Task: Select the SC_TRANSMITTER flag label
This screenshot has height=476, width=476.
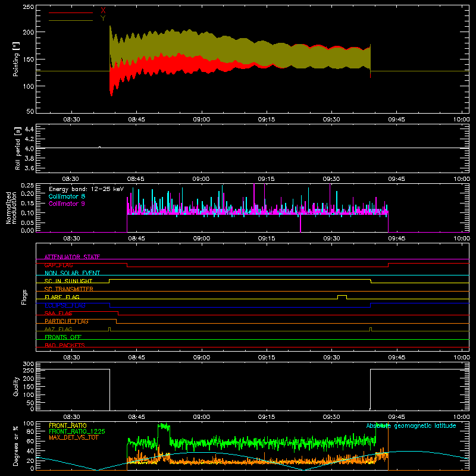Action: (68, 289)
